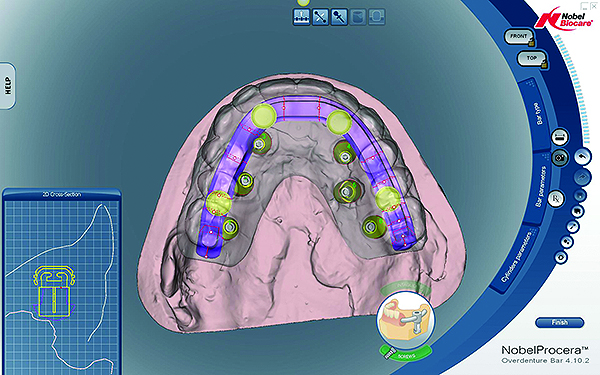Toggle the locked FRONT view button

coord(520,37)
